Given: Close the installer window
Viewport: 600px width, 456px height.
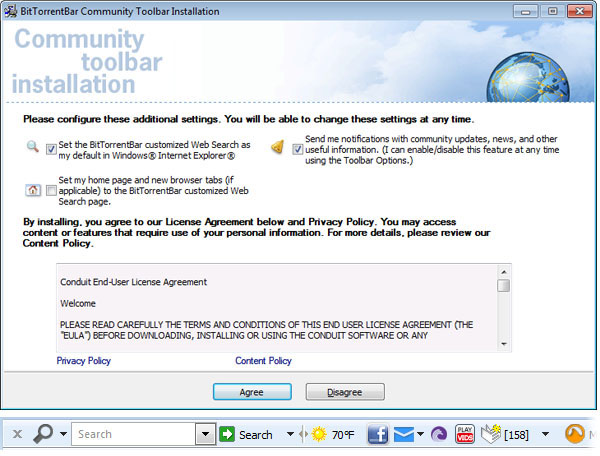Looking at the screenshot, I should click(579, 11).
